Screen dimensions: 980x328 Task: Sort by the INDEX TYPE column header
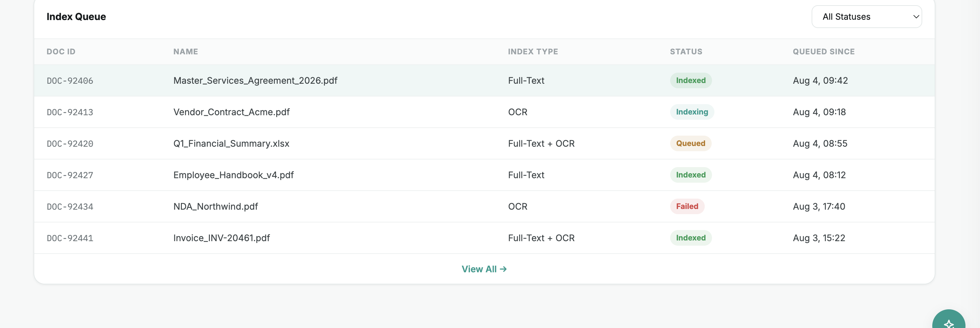(x=533, y=52)
